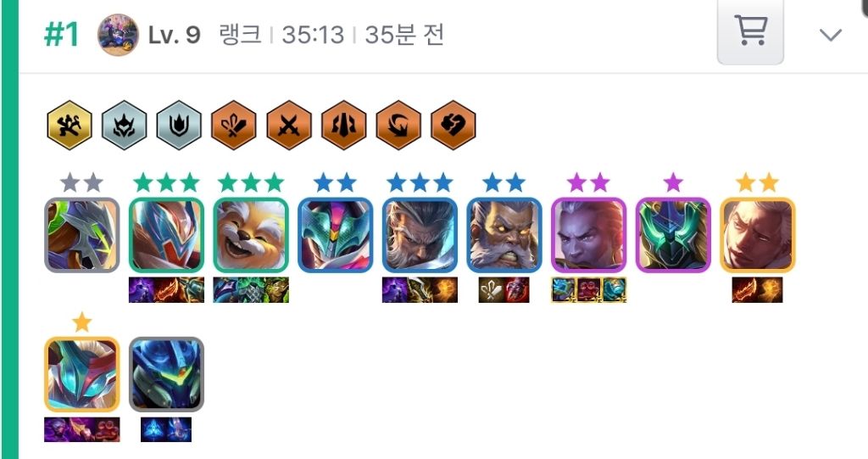The image size is (868, 459).
Task: Click the laughing white-bearded three-star champion
Action: (251, 235)
